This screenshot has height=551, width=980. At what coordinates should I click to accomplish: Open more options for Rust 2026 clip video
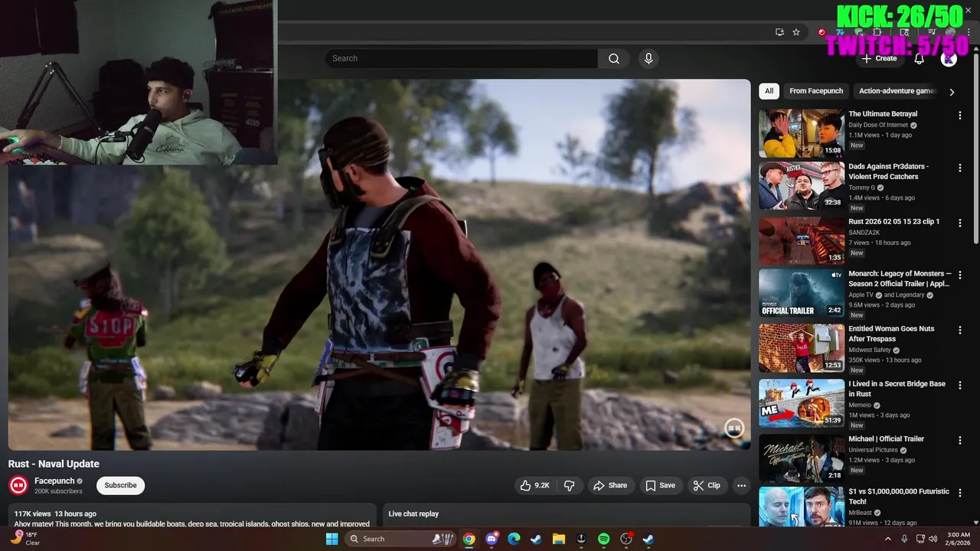point(960,223)
